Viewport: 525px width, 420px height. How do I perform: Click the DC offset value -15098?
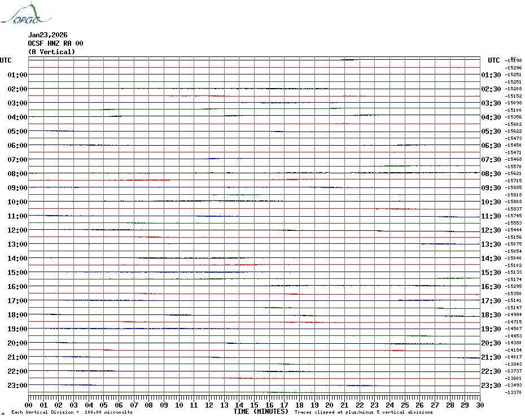(x=513, y=103)
